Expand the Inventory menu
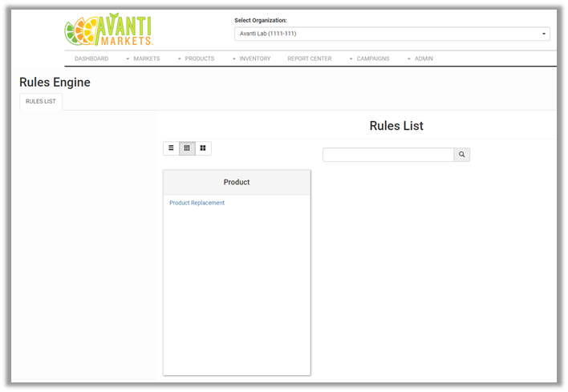This screenshot has width=568, height=392. (251, 59)
